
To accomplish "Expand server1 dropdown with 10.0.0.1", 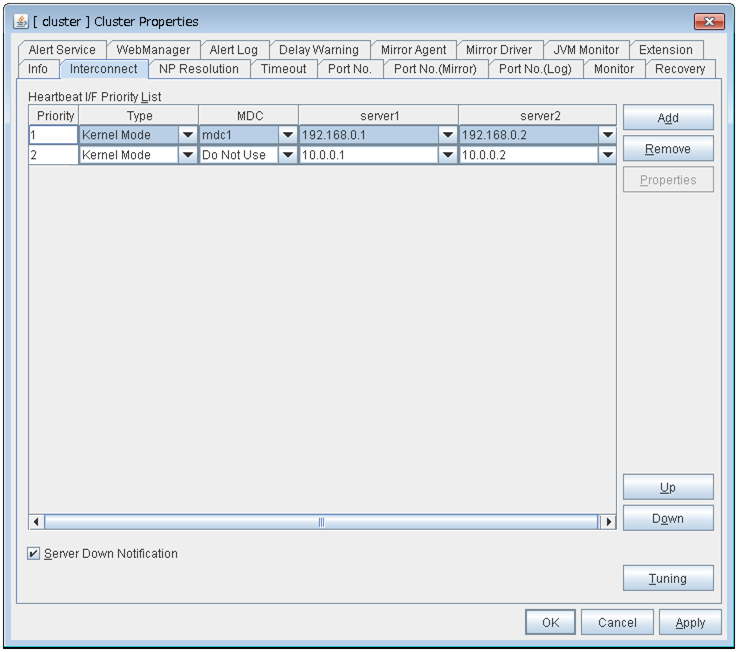I will pyautogui.click(x=447, y=155).
